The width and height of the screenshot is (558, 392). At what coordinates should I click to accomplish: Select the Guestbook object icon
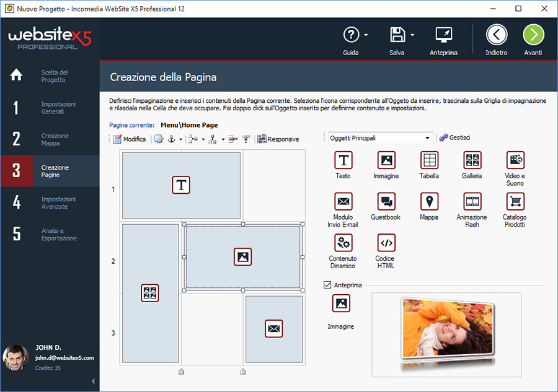(386, 202)
